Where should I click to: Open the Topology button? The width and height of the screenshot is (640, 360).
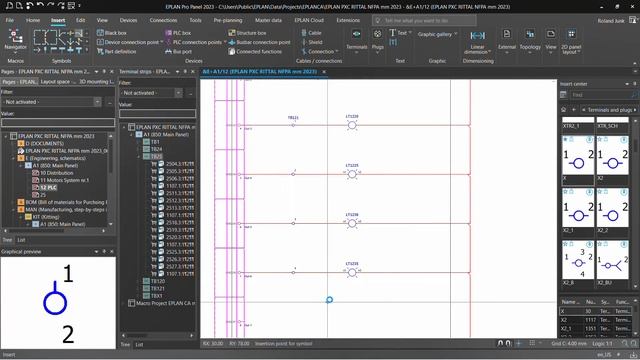coord(530,40)
